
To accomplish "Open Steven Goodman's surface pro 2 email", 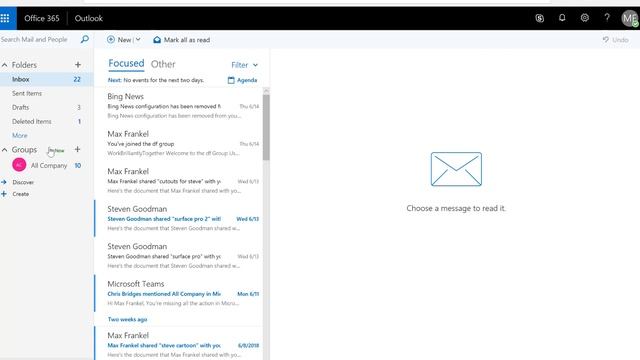I will 178,218.
